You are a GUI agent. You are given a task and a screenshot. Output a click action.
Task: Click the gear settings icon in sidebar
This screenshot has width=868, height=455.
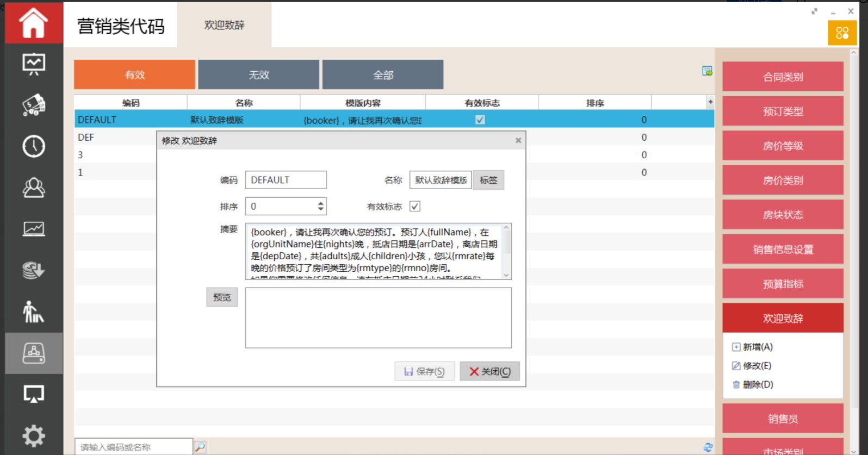pos(33,435)
